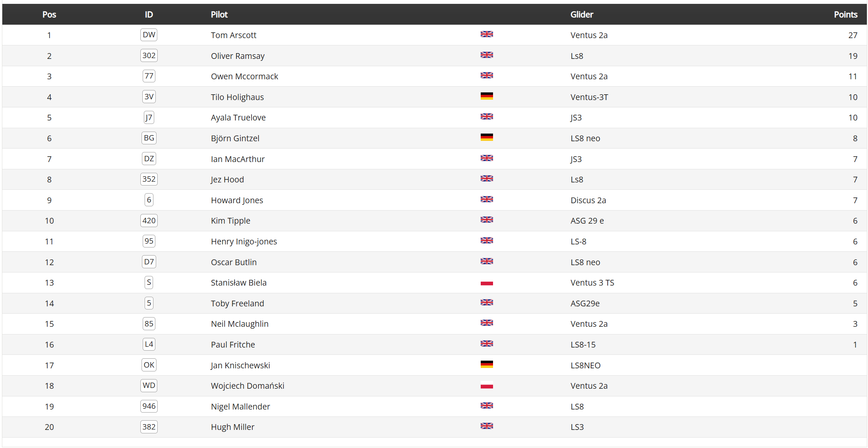Viewport: 868px width, 448px height.
Task: Open pilot Howard Jones's entry
Action: click(x=237, y=200)
